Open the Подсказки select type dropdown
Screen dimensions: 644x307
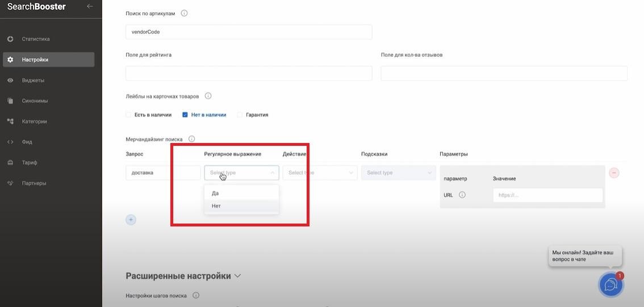click(x=398, y=173)
